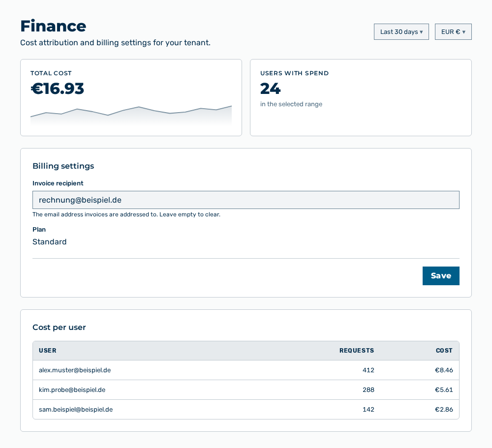
Task: Click the Billing settings heading
Action: coord(63,166)
